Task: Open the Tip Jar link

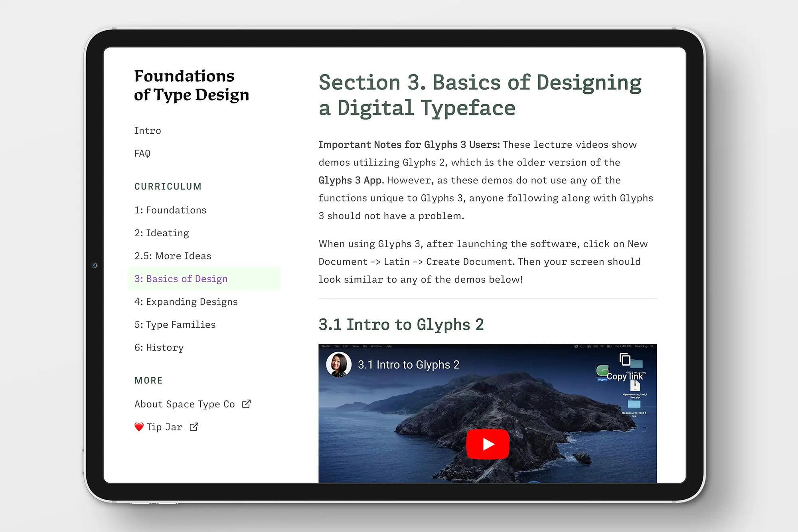Action: [164, 427]
